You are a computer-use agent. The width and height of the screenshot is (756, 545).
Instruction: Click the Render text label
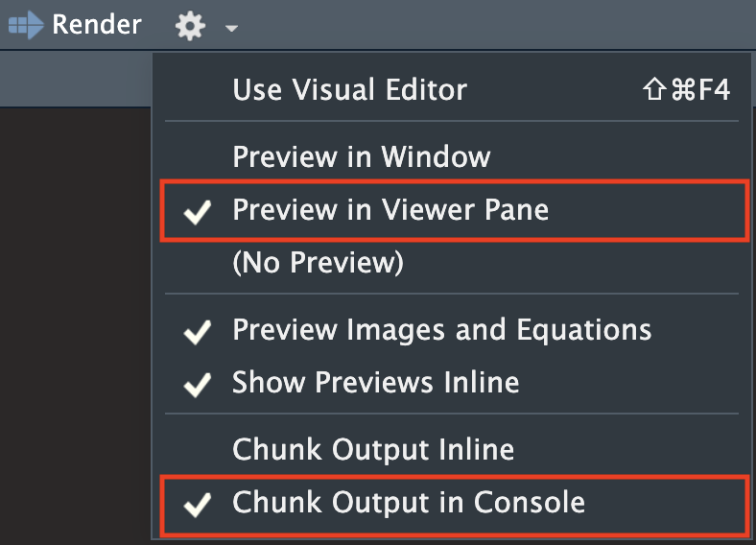pos(97,25)
